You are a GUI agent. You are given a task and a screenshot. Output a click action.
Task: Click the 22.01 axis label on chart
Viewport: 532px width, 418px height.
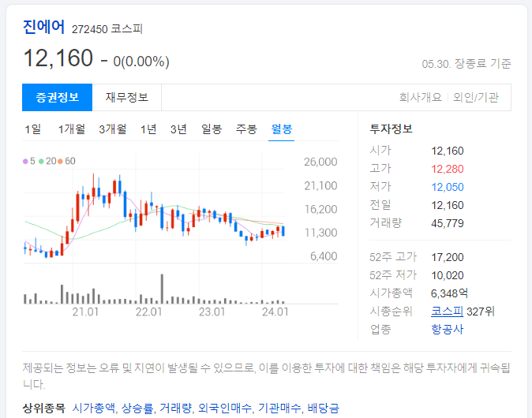click(x=148, y=312)
